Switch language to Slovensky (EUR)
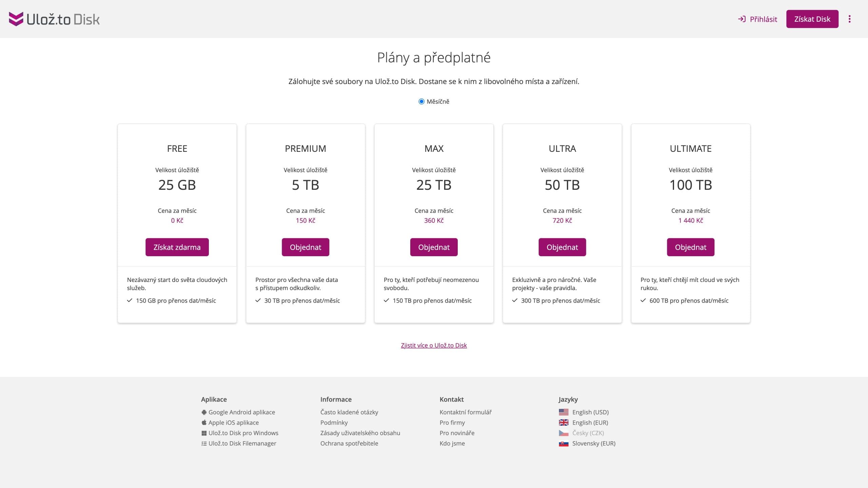The height and width of the screenshot is (488, 868). pos(594,444)
